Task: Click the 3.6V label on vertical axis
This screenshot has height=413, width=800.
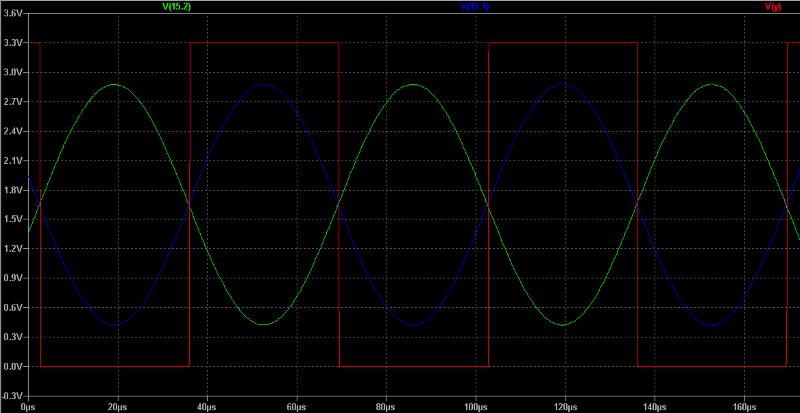Action: coord(13,14)
